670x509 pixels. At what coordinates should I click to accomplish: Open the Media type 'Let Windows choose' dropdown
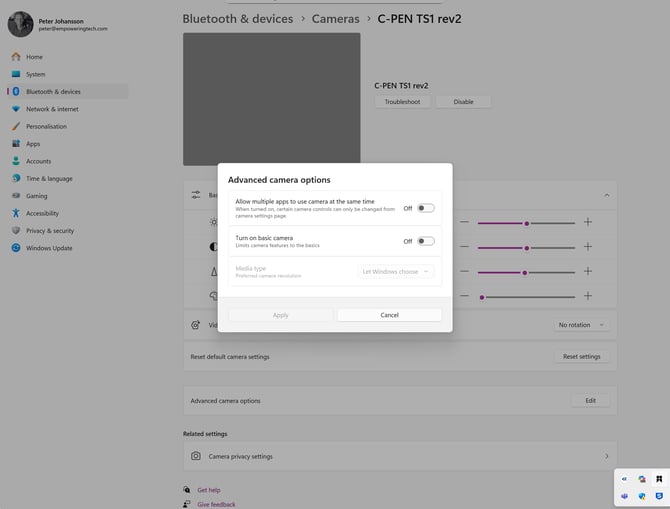coord(395,272)
